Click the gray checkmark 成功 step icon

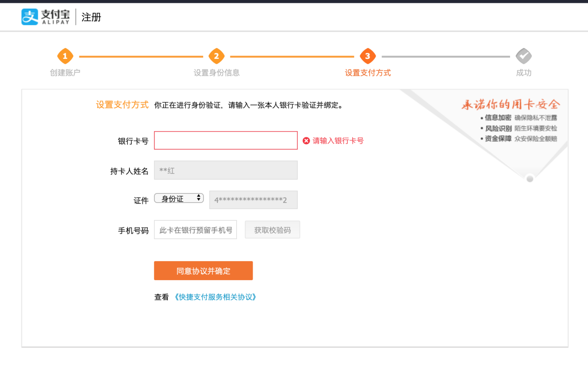[524, 56]
